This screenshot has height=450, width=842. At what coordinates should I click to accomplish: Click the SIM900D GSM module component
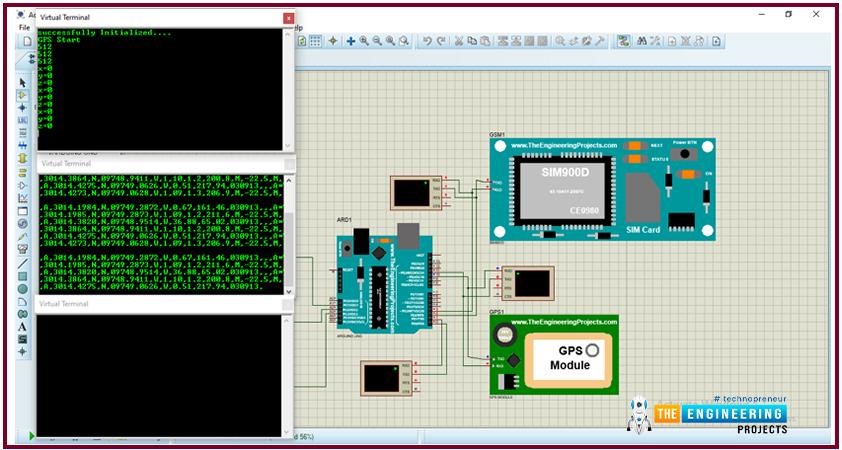602,189
